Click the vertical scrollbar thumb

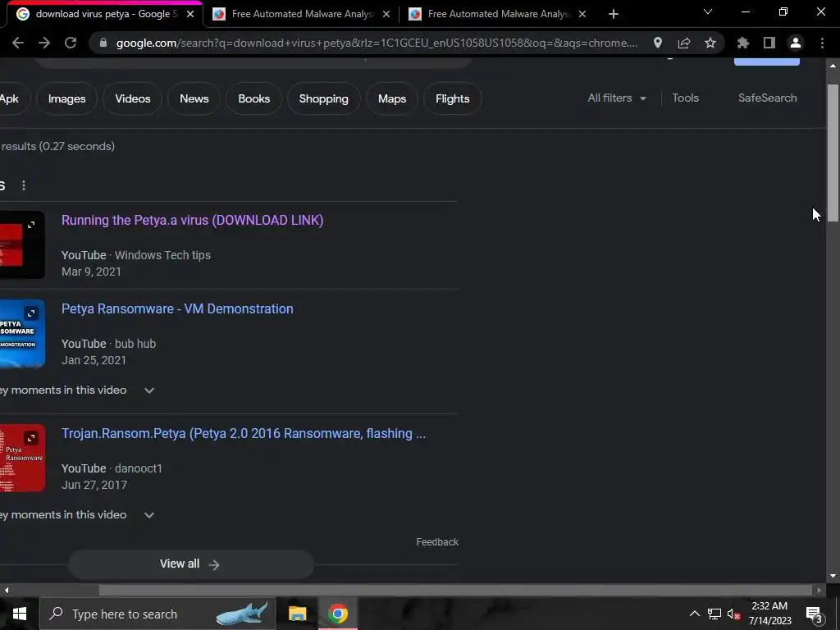(x=833, y=153)
